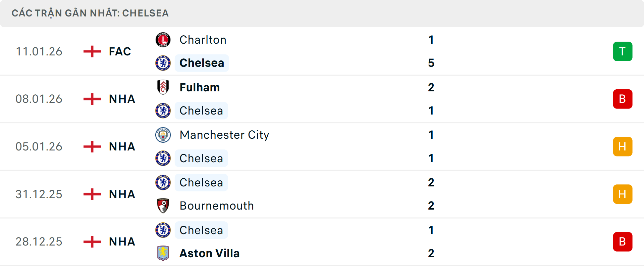Screen dimensions: 644x266
Task: Select the Manchester City badge icon
Action: [163, 135]
